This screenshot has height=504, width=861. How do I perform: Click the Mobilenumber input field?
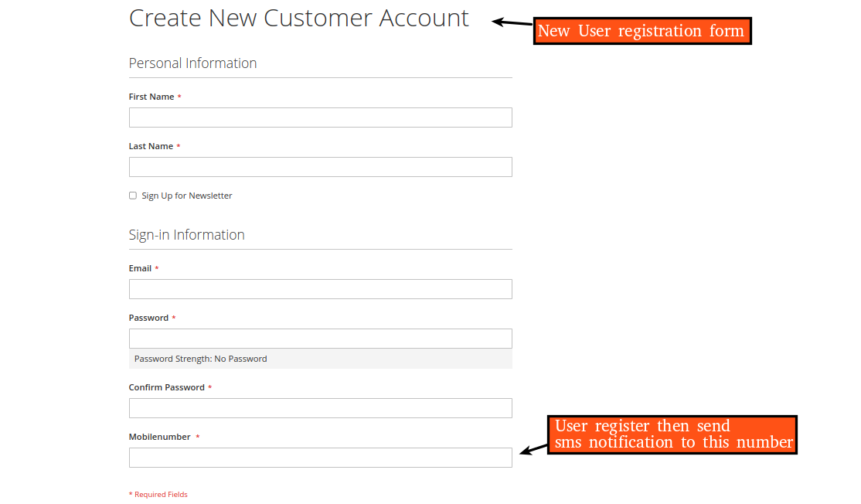320,457
